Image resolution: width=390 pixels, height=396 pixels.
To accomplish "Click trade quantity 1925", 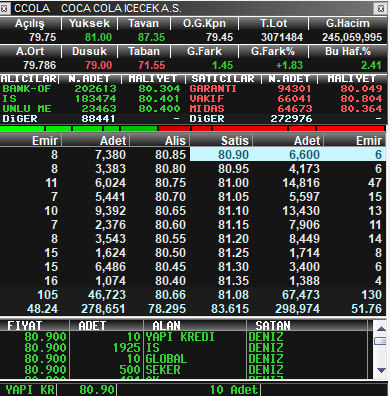I will point(127,348).
